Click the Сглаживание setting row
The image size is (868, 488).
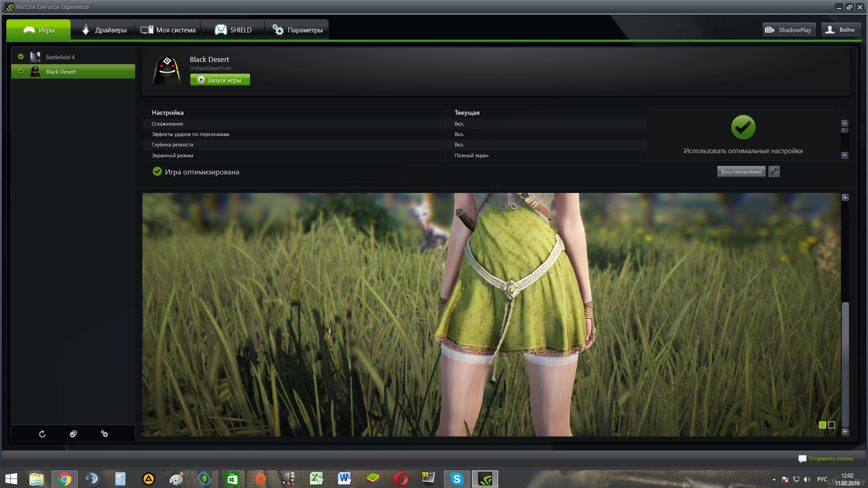[x=395, y=124]
